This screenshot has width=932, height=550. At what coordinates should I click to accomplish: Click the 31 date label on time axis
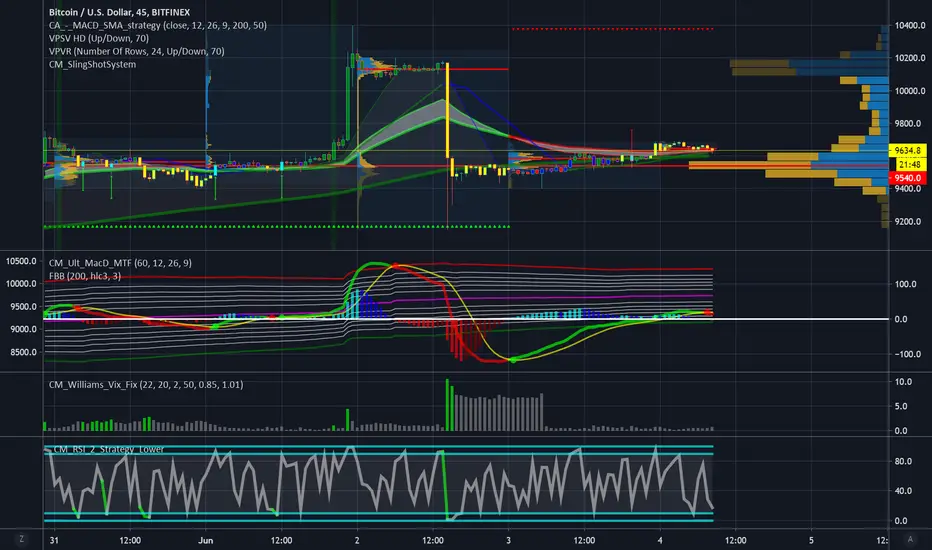(x=54, y=540)
